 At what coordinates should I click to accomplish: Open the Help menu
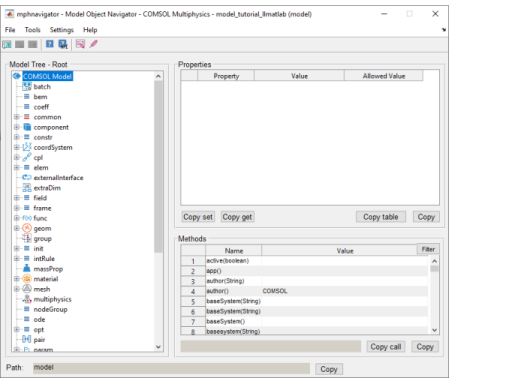(x=90, y=30)
